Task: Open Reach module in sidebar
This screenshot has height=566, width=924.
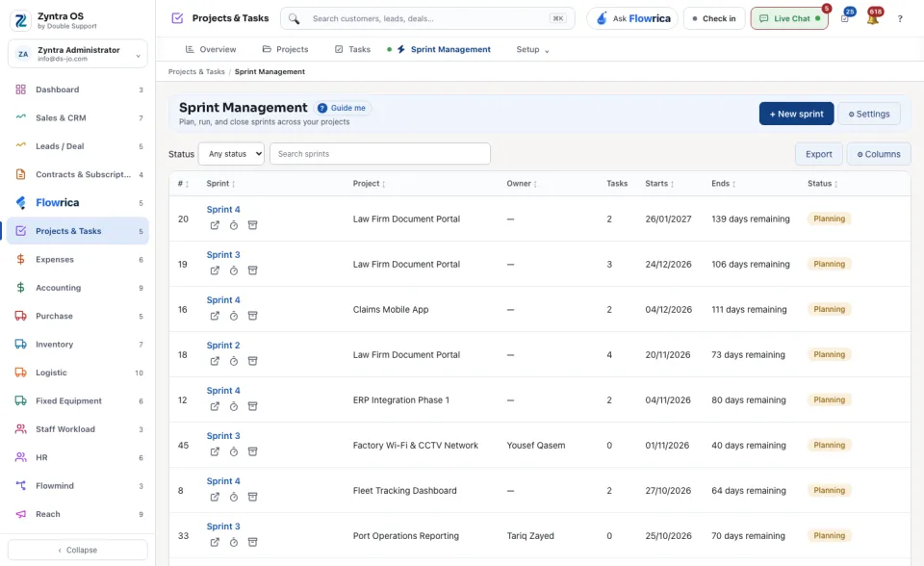Action: (x=78, y=514)
